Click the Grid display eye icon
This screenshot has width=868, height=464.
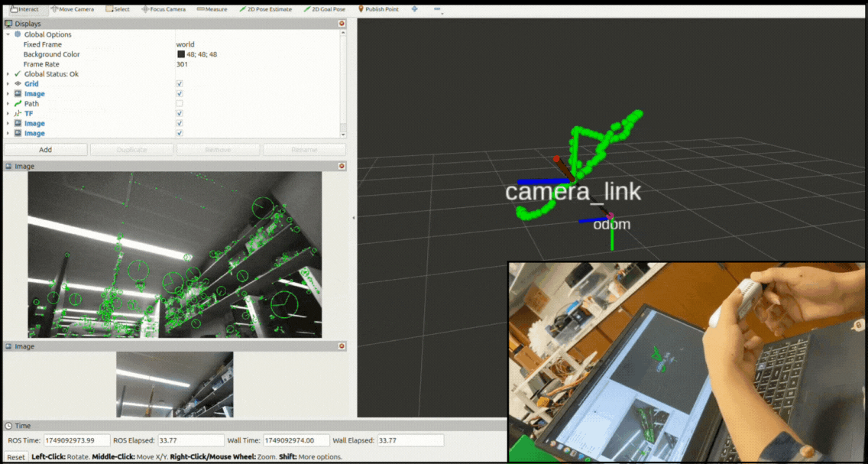(x=17, y=83)
